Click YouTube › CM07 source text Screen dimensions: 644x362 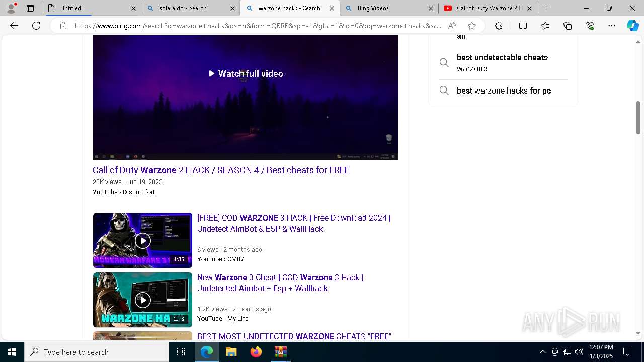(x=220, y=259)
